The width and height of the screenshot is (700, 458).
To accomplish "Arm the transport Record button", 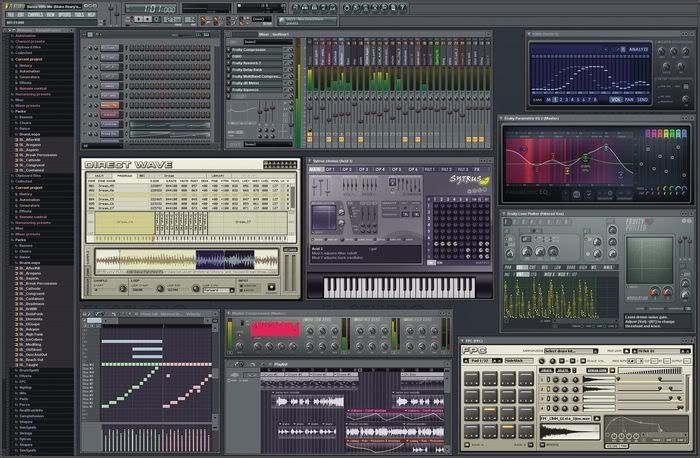I will (157, 19).
